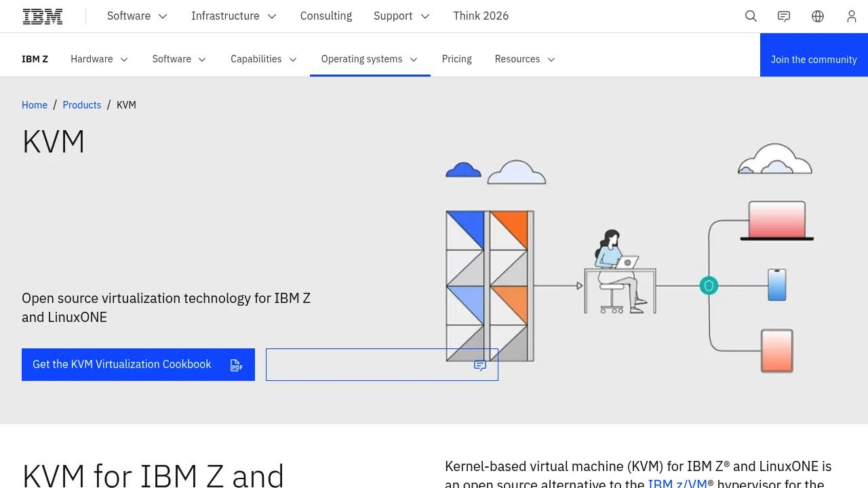
Task: Expand the Hardware submenu
Action: click(100, 59)
